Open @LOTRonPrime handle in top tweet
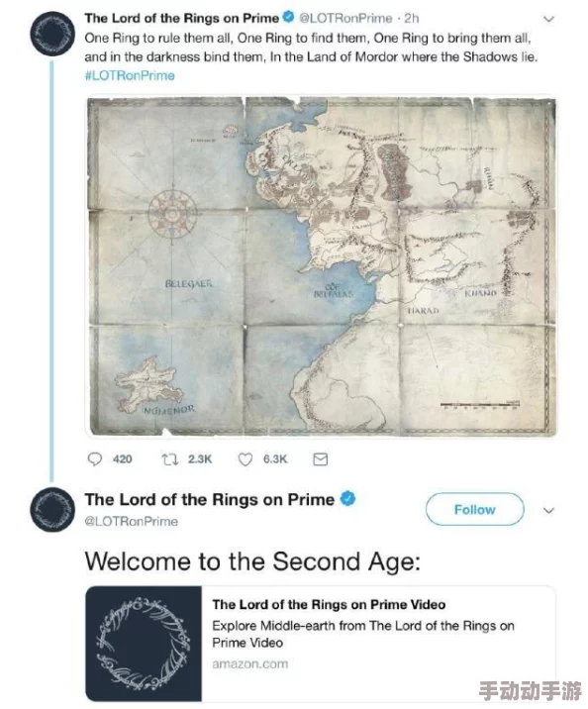Viewport: 588px width, 709px height. click(345, 18)
